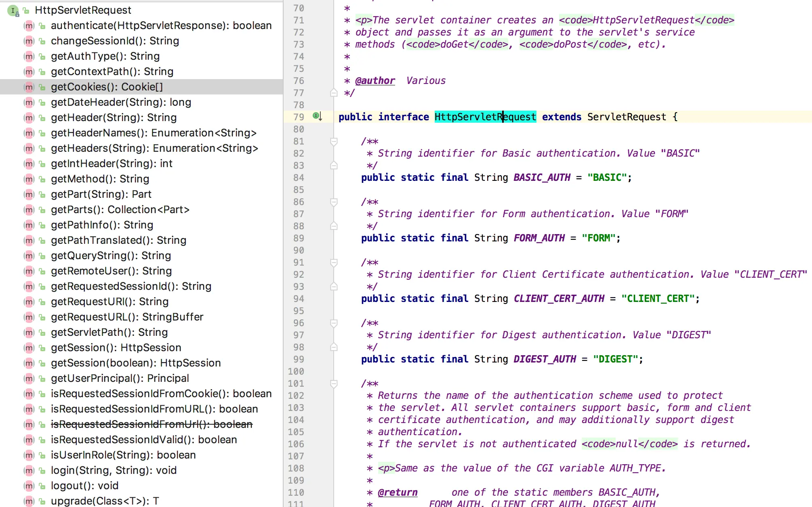The image size is (812, 507).
Task: Click the implemented-by gutter icon on line 79
Action: coord(317,116)
